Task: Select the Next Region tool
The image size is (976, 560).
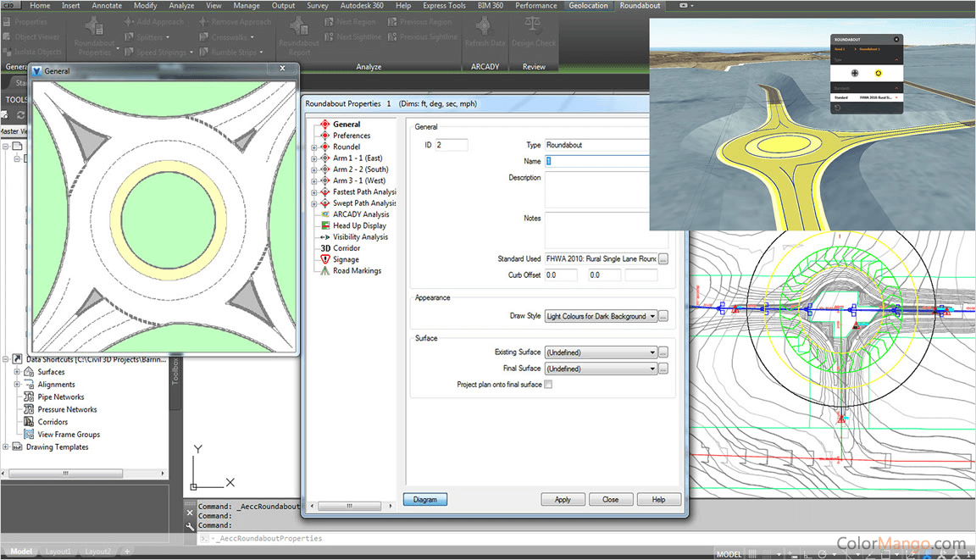Action: click(x=350, y=22)
